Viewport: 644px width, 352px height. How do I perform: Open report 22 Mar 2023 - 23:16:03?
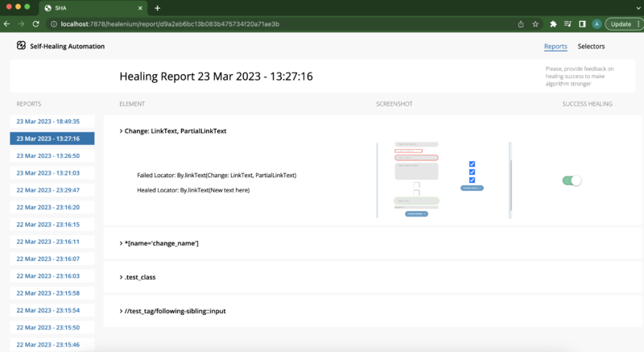(52, 276)
